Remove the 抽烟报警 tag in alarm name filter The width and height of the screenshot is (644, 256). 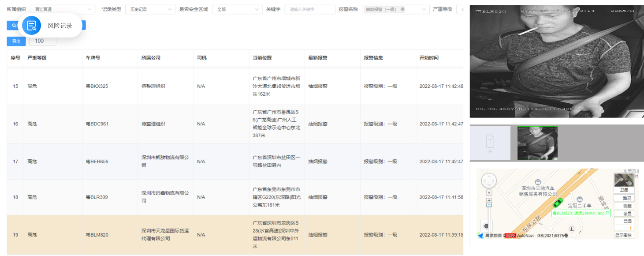[x=402, y=9]
